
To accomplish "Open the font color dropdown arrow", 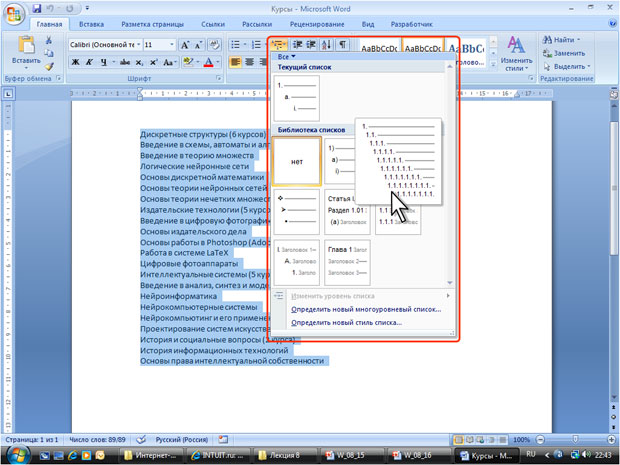I will click(218, 62).
